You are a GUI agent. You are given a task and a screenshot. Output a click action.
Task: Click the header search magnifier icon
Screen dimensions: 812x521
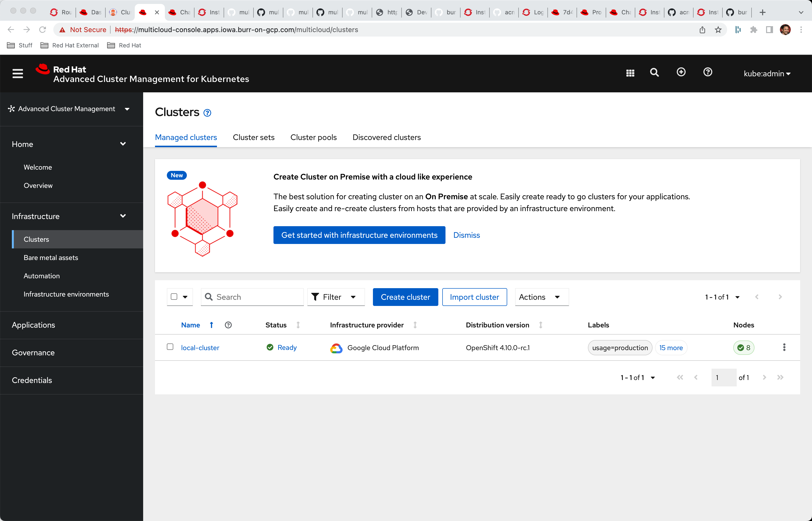coord(655,73)
